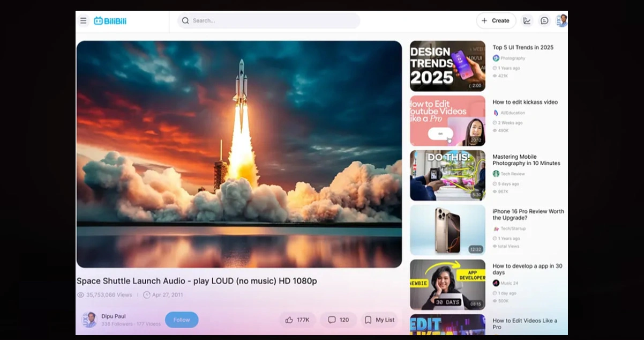This screenshot has height=340, width=644.
Task: Open the hamburger menu icon
Action: (83, 21)
